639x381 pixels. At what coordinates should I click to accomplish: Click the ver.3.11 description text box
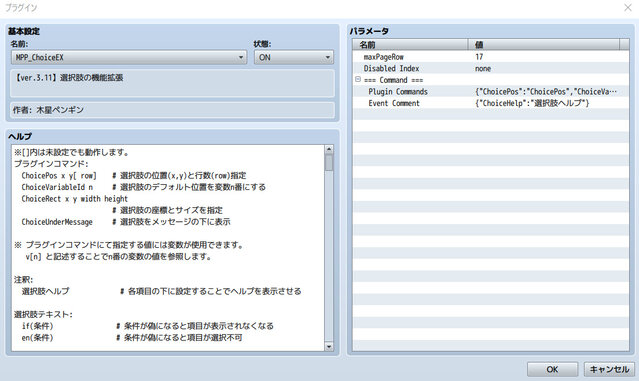[x=172, y=83]
